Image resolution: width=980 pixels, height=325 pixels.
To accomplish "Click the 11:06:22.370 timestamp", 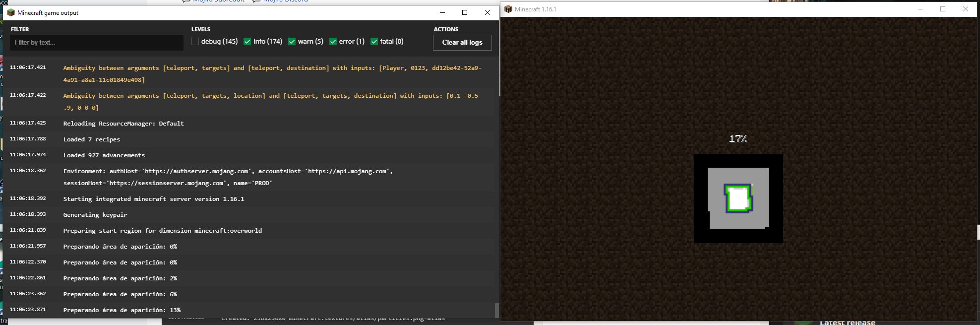I will 28,262.
